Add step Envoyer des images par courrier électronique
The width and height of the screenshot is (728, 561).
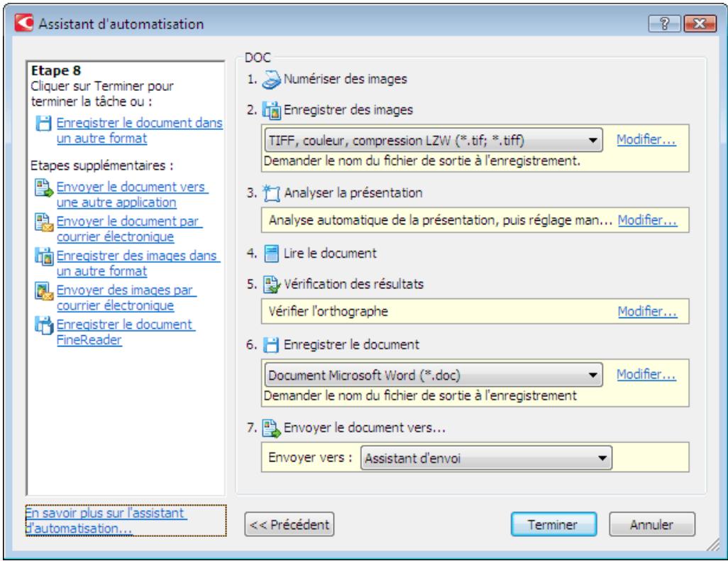tap(126, 298)
